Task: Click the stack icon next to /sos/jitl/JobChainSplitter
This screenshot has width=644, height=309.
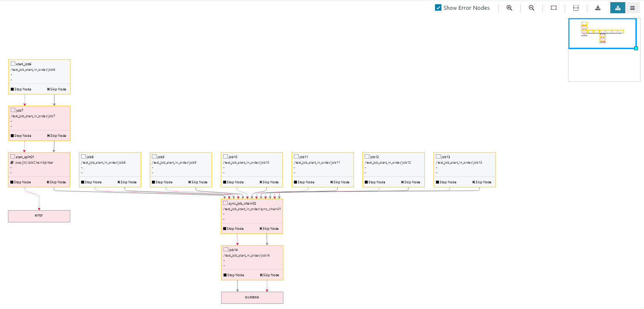Action: (12, 163)
